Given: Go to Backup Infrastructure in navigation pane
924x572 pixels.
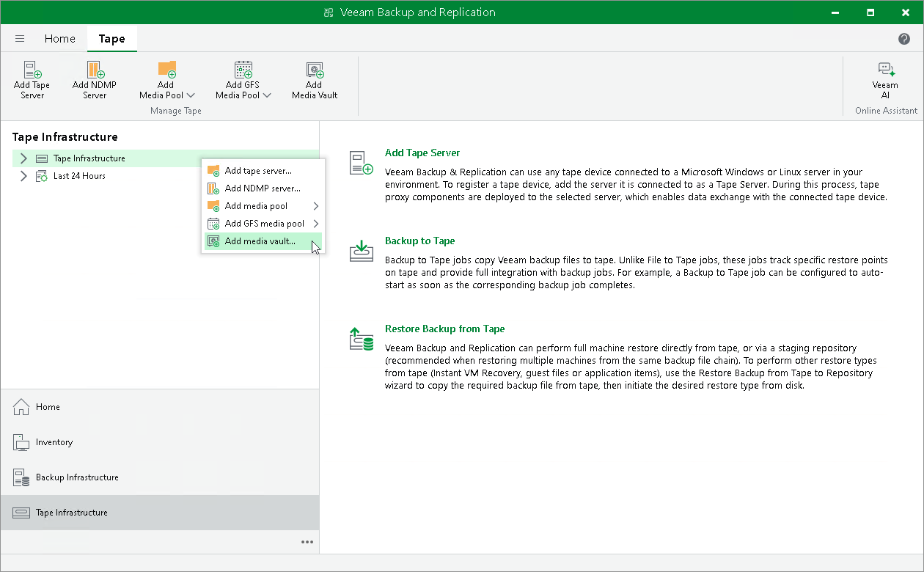Looking at the screenshot, I should [160, 477].
